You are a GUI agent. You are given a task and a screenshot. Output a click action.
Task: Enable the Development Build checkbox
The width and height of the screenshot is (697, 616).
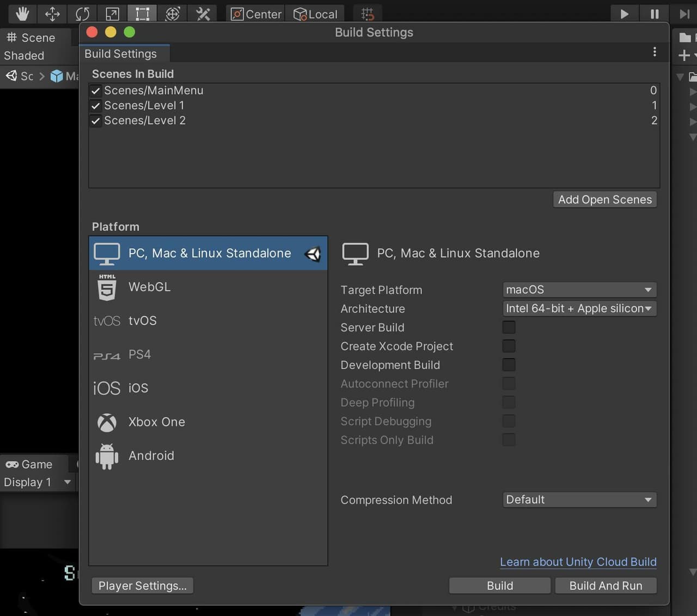coord(509,365)
